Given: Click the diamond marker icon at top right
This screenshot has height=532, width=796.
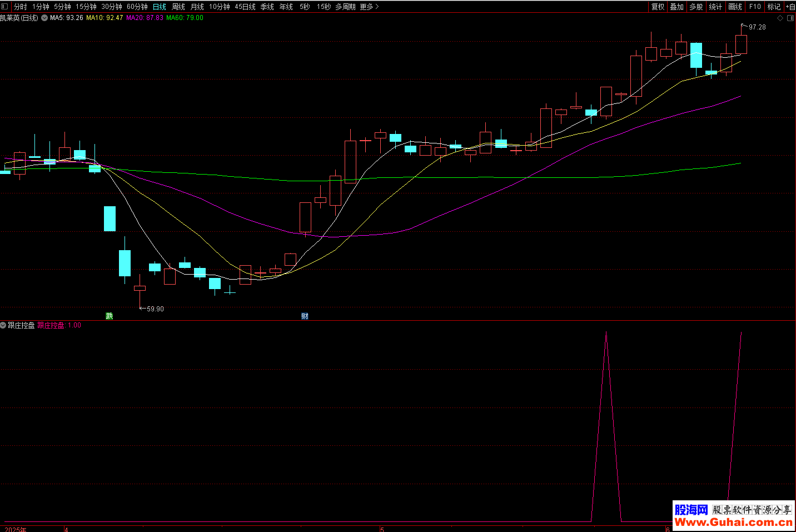Looking at the screenshot, I should click(780, 18).
